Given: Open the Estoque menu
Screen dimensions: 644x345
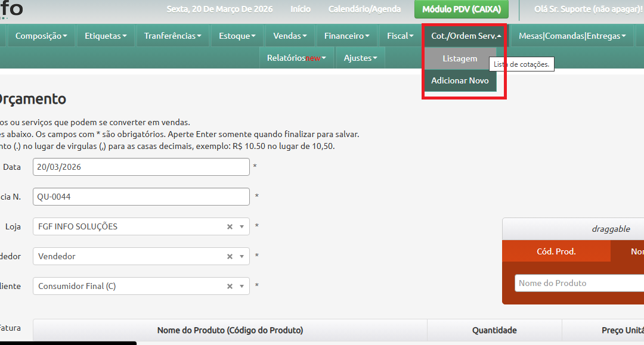Looking at the screenshot, I should coord(237,35).
